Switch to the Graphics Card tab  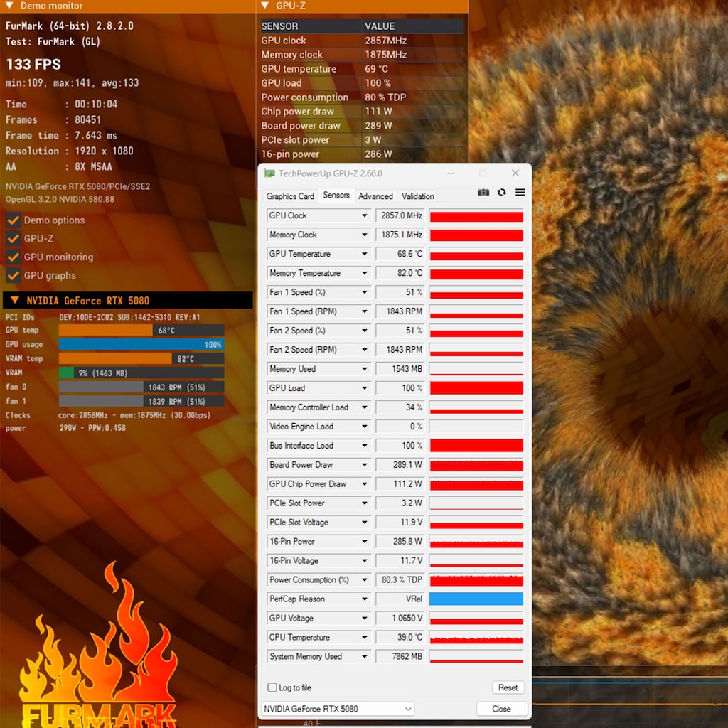[290, 196]
